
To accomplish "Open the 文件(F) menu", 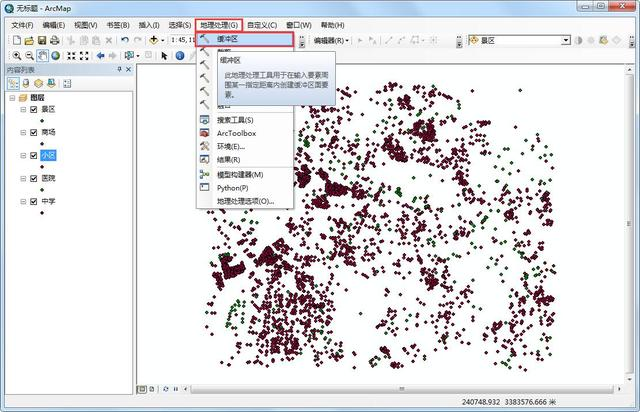I will (22, 25).
